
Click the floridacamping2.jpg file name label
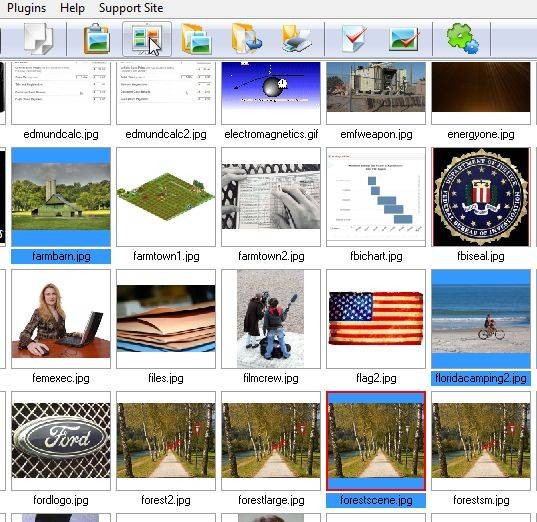pos(481,378)
